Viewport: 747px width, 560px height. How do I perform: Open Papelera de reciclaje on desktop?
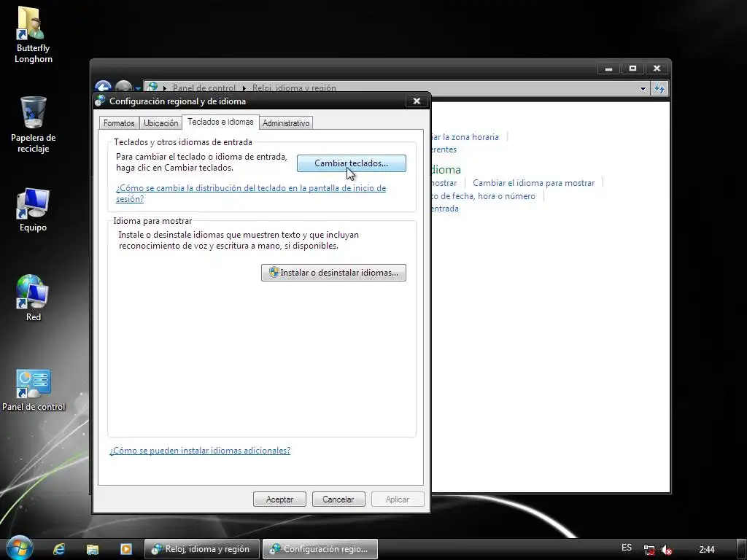(33, 124)
